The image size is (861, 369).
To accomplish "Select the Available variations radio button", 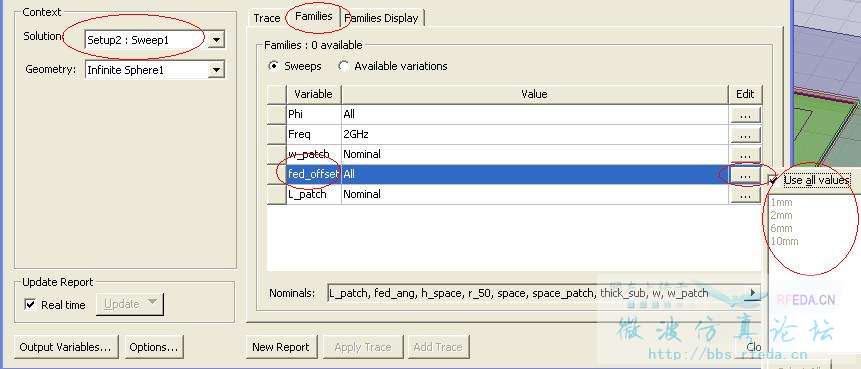I will click(343, 66).
